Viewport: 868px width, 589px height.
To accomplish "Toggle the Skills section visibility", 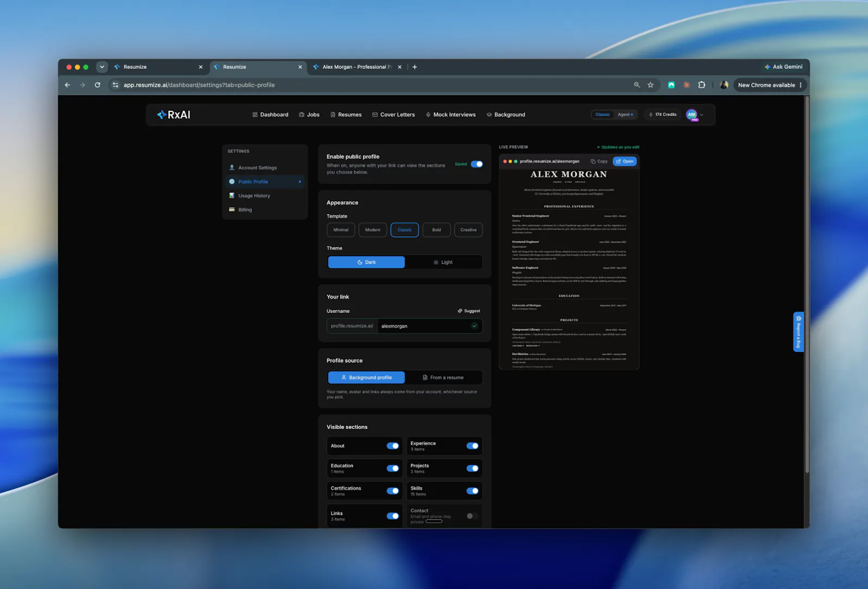I will coord(473,491).
